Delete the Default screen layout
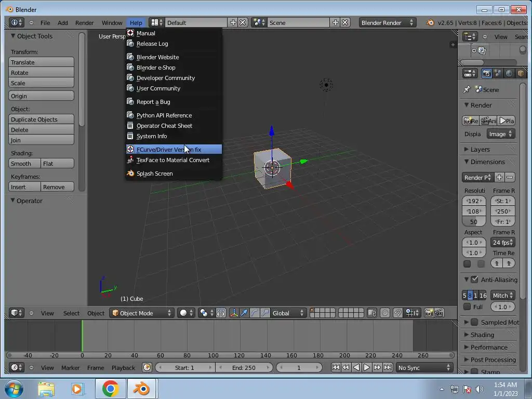This screenshot has height=399, width=532. (243, 23)
